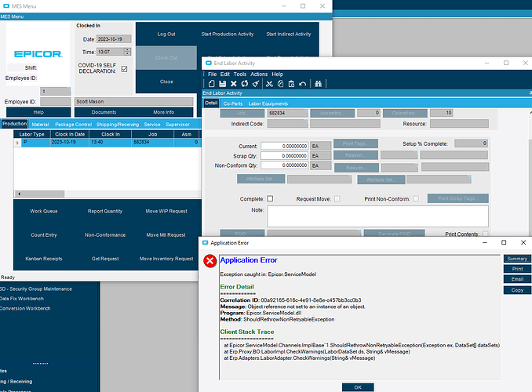Select the Detail tab
Image resolution: width=532 pixels, height=392 pixels.
[211, 103]
